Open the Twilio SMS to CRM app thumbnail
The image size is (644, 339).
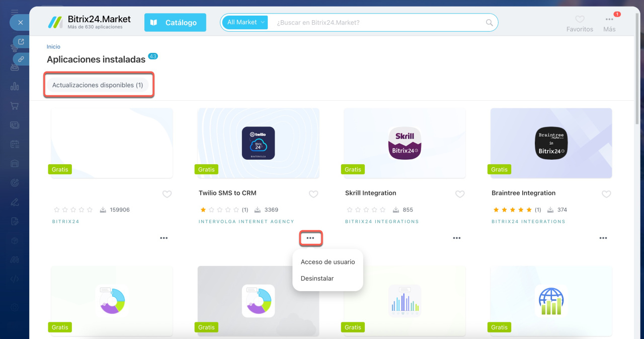point(258,143)
